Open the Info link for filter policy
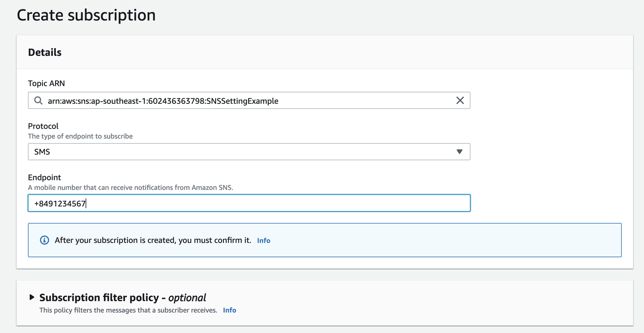The image size is (644, 333). pyautogui.click(x=229, y=310)
